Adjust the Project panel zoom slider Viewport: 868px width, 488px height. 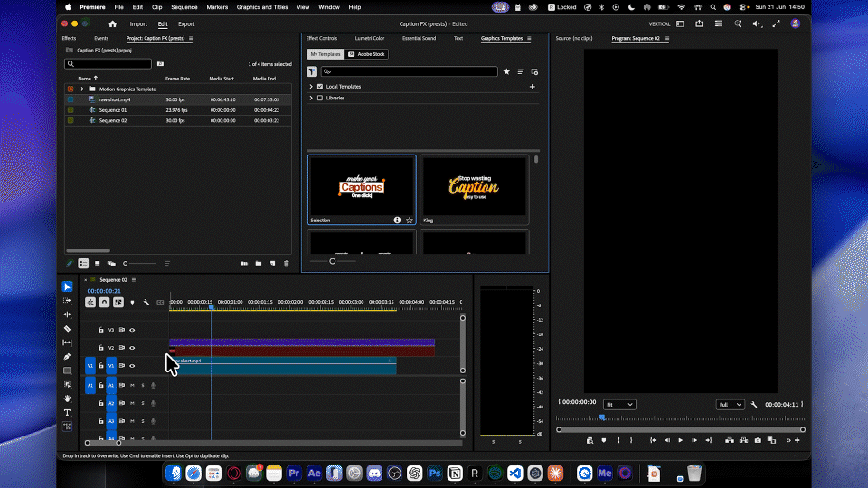[x=125, y=263]
